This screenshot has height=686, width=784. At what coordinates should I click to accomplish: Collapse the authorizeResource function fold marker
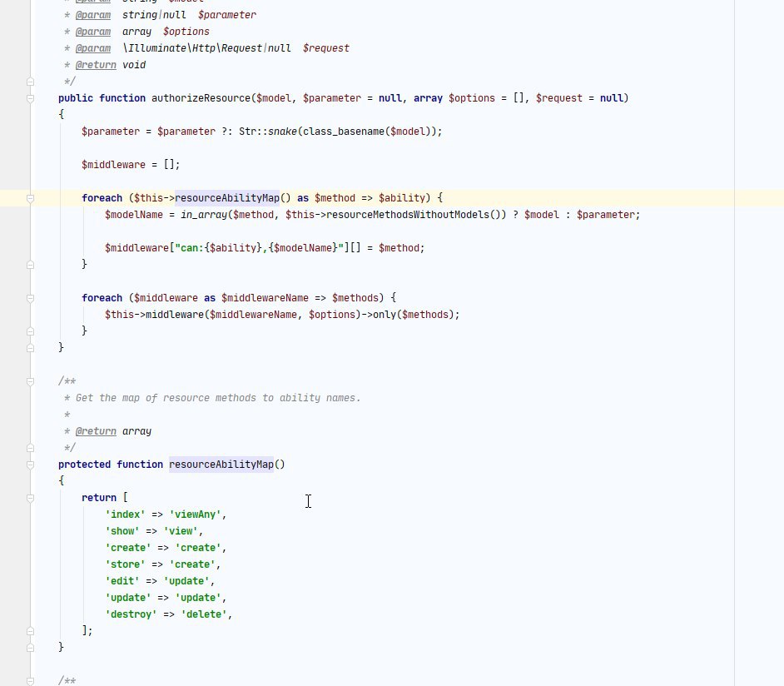(x=30, y=98)
